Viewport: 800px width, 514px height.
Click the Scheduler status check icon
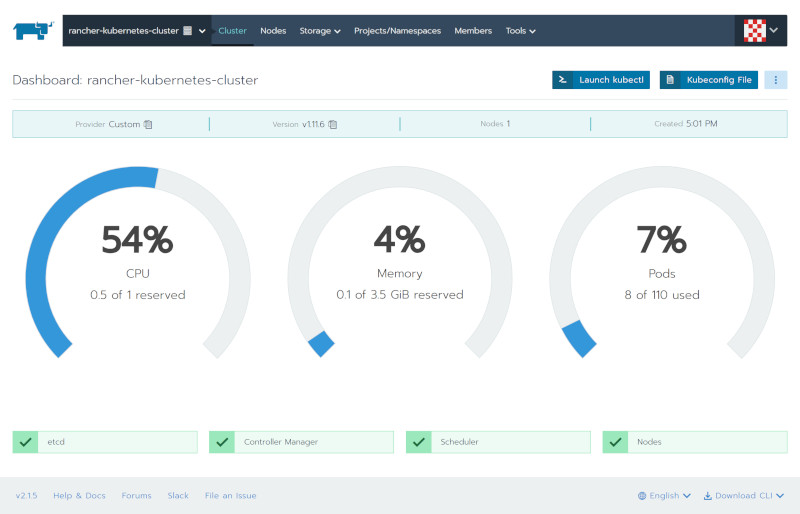[x=419, y=442]
